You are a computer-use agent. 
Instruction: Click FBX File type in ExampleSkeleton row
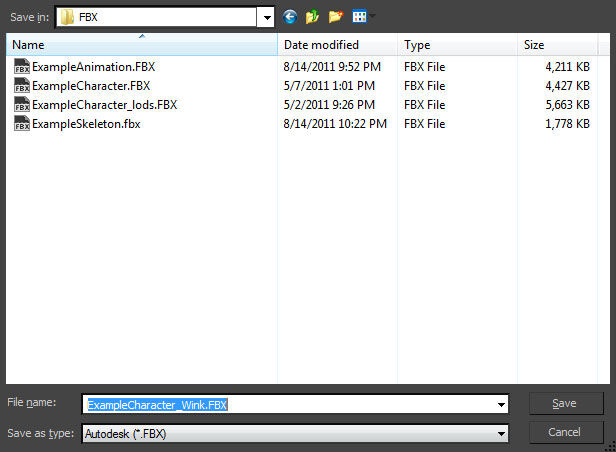[425, 124]
